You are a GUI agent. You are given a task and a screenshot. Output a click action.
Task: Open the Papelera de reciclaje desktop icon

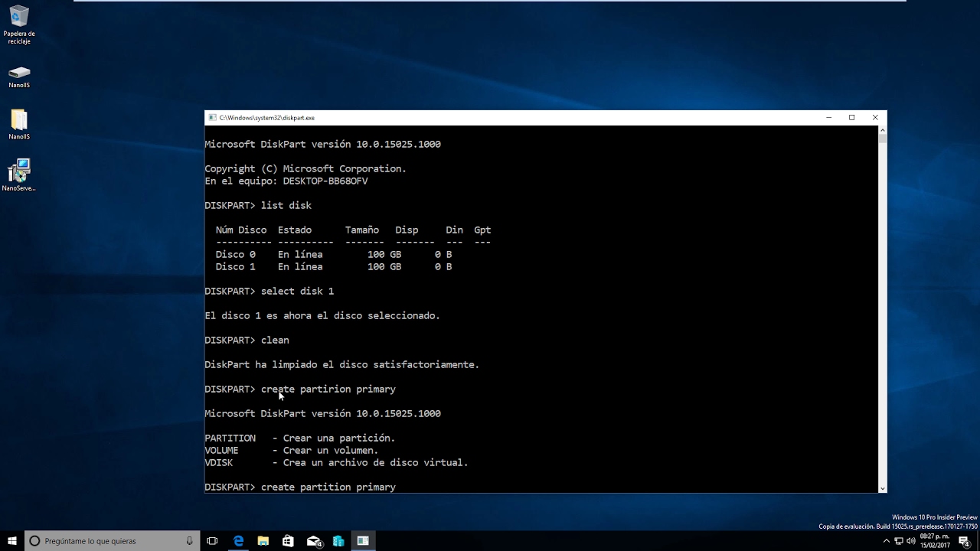[x=19, y=24]
